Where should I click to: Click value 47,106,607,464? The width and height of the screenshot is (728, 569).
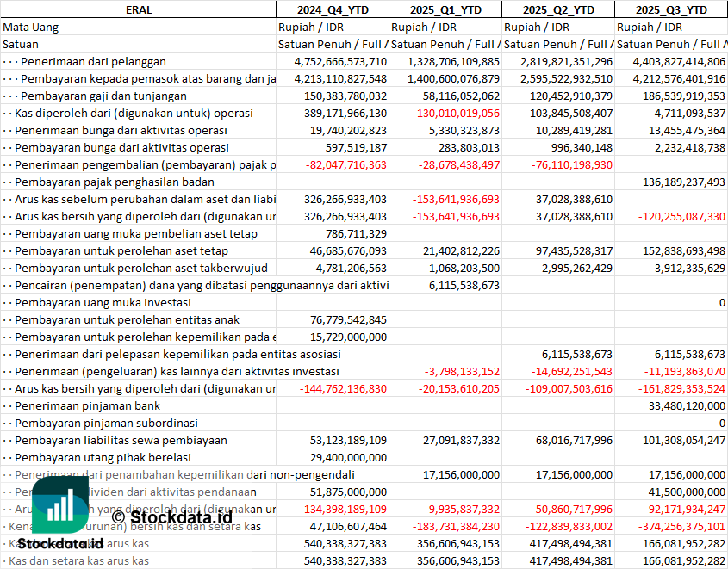(348, 526)
